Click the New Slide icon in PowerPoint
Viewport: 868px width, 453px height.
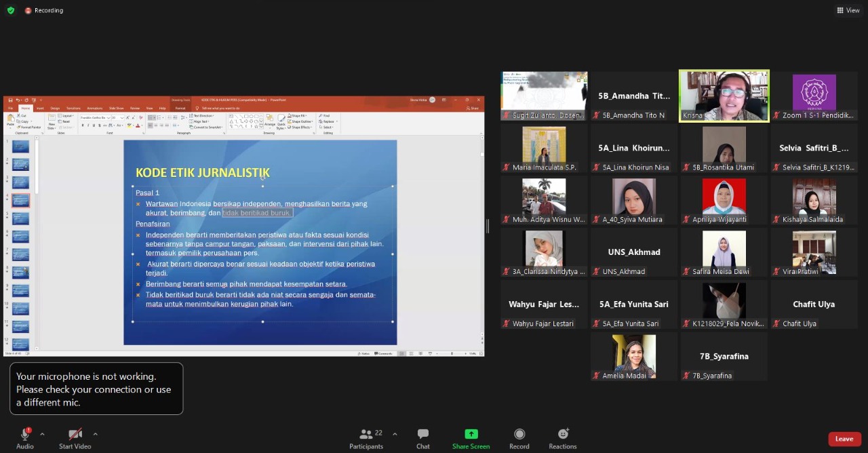point(52,120)
